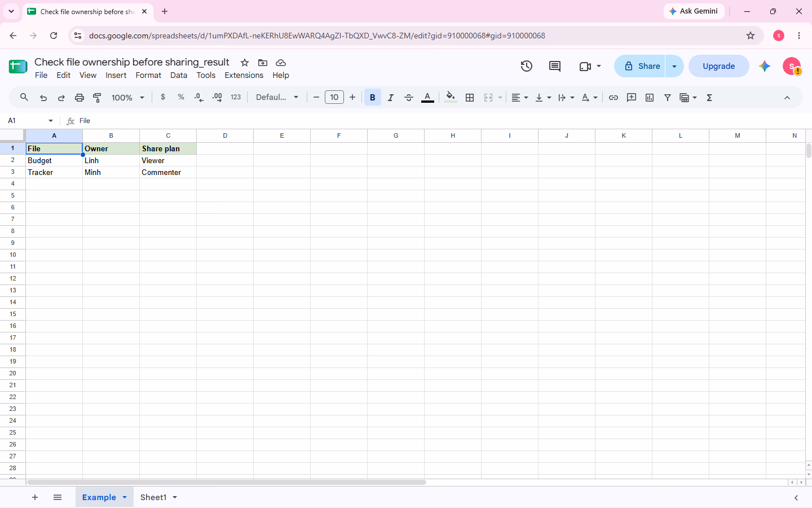Toggle strikethrough formatting
Image resolution: width=812 pixels, height=508 pixels.
click(409, 98)
